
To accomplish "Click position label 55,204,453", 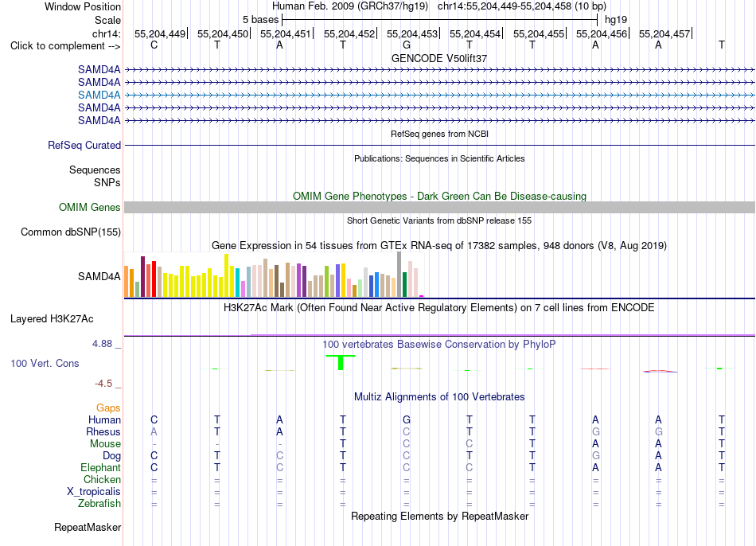I will [x=412, y=33].
